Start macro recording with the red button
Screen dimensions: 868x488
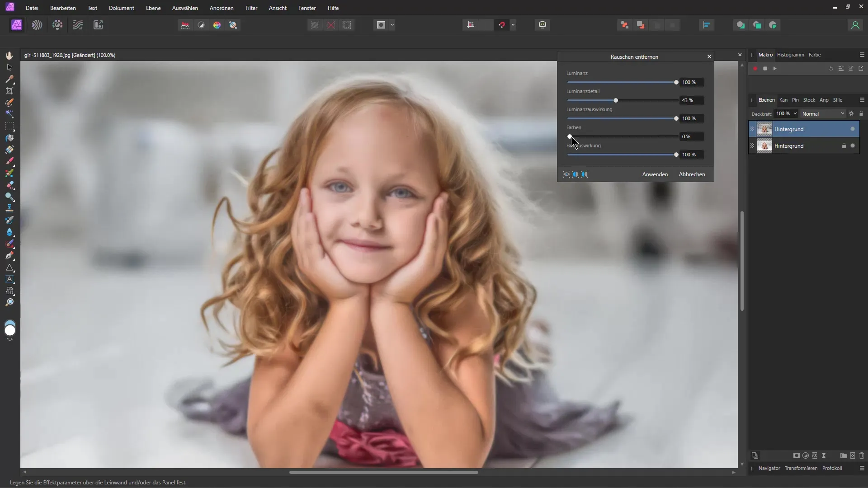pyautogui.click(x=755, y=69)
